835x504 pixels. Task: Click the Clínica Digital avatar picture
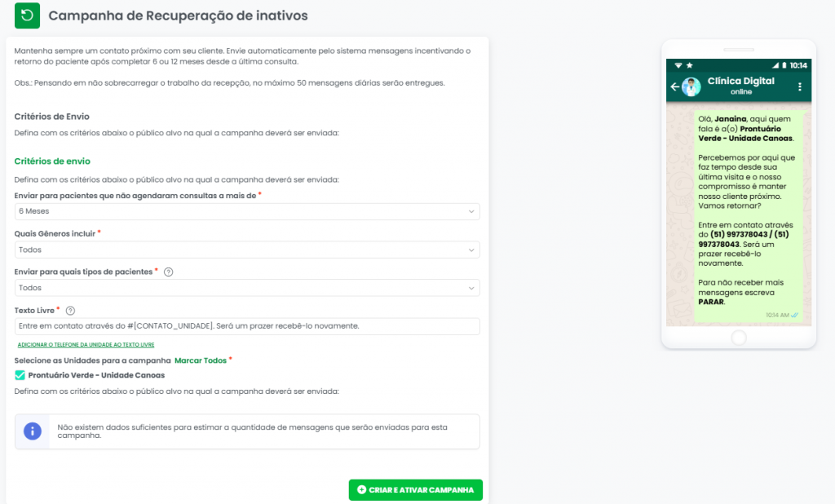(x=691, y=86)
